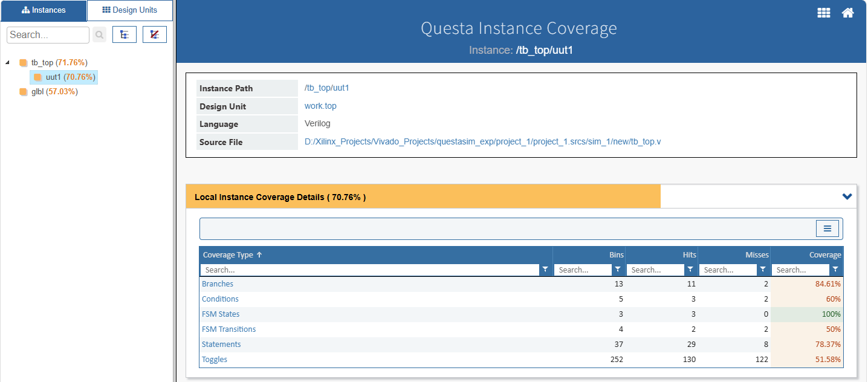The width and height of the screenshot is (868, 382).
Task: Open the Coverage Type filter dropdown icon
Action: click(545, 270)
